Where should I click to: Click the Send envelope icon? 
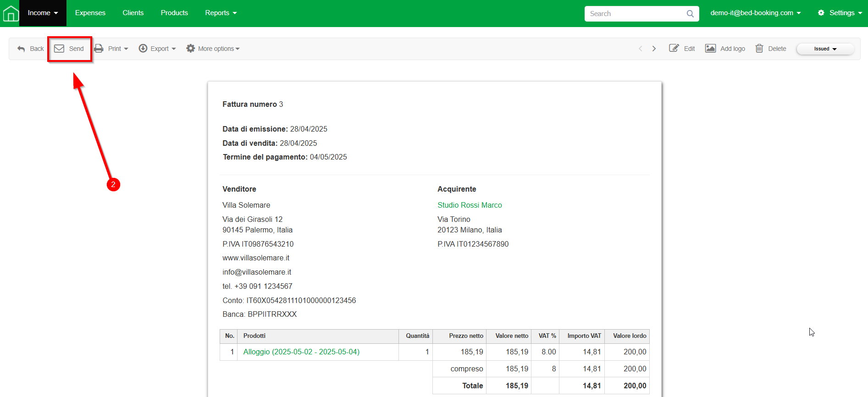[x=59, y=49]
